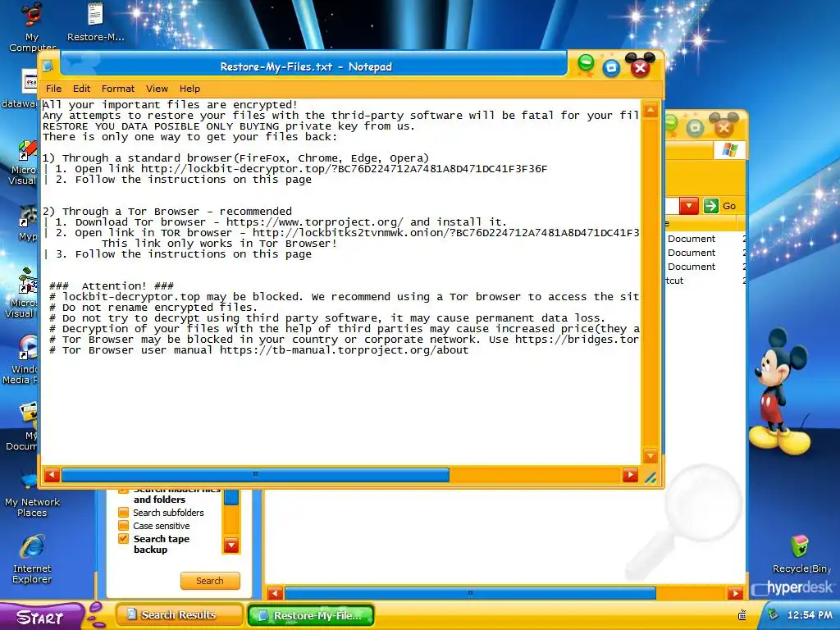Viewport: 840px width, 630px height.
Task: Toggle Case sensitive checkbox
Action: [x=123, y=526]
